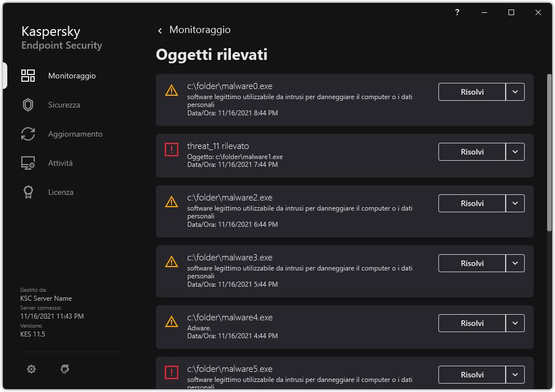Viewport: 555px width, 392px height.
Task: Open the Monitoraggio section icon
Action: pyautogui.click(x=28, y=76)
